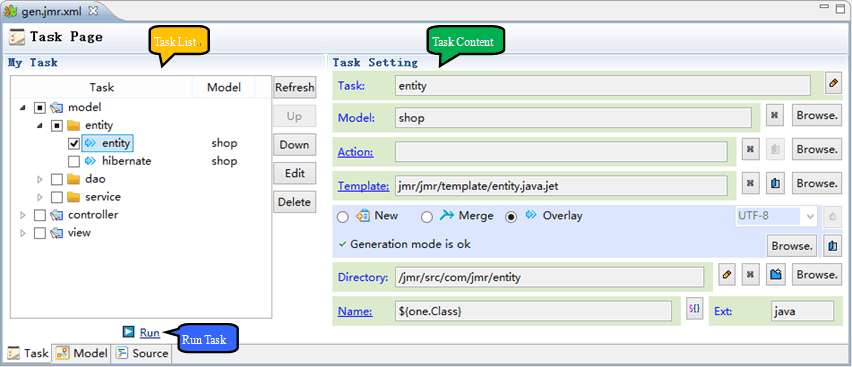This screenshot has width=852, height=367.
Task: Click the Action hyperlink label
Action: [355, 152]
